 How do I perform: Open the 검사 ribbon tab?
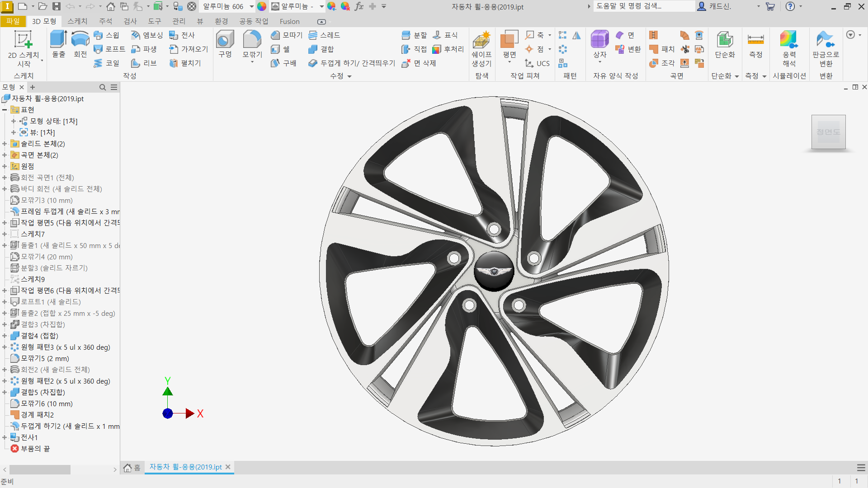(130, 21)
